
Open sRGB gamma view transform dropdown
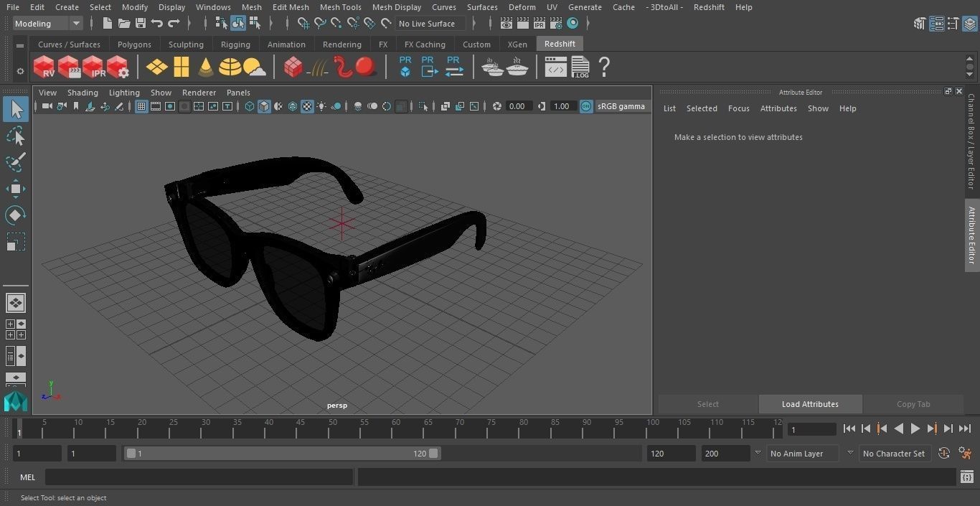621,106
